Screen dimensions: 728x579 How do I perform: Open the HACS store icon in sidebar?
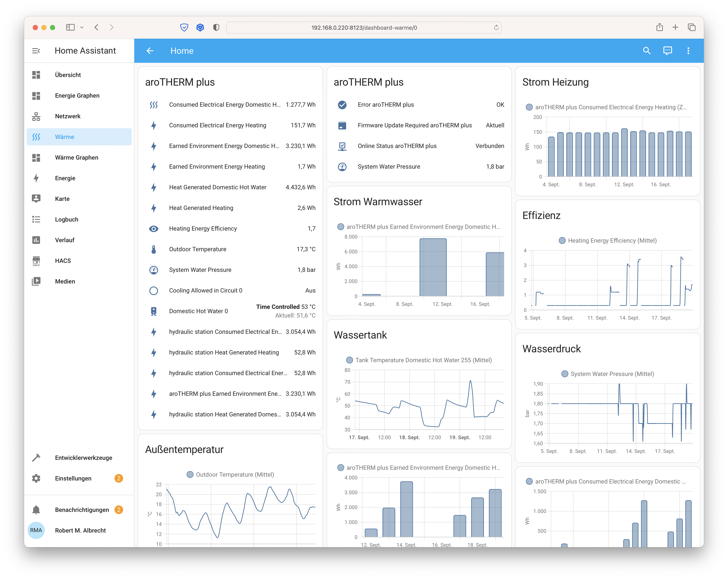click(36, 261)
